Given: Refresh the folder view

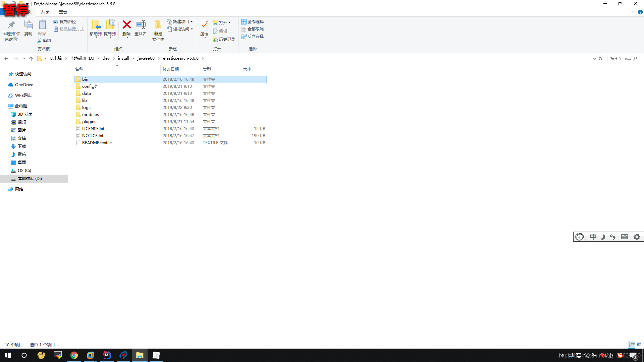Looking at the screenshot, I should (x=600, y=58).
